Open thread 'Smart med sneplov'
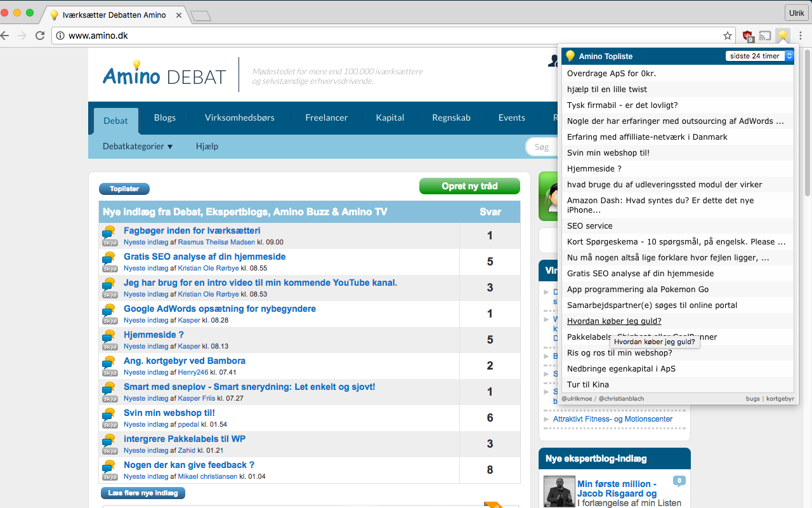The height and width of the screenshot is (508, 812). coord(249,387)
